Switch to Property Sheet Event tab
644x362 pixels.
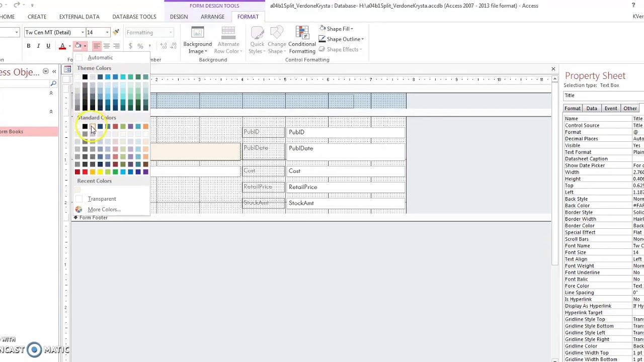point(611,109)
